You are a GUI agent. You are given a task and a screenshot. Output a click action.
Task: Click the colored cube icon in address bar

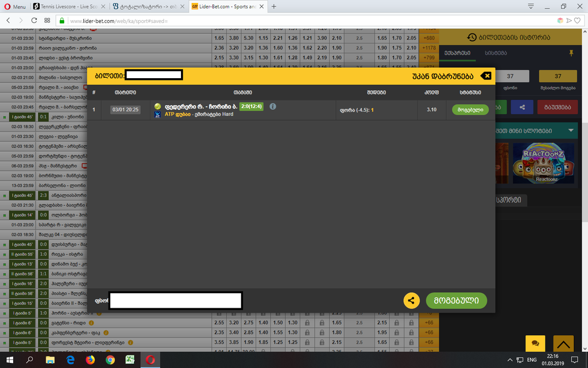[560, 21]
